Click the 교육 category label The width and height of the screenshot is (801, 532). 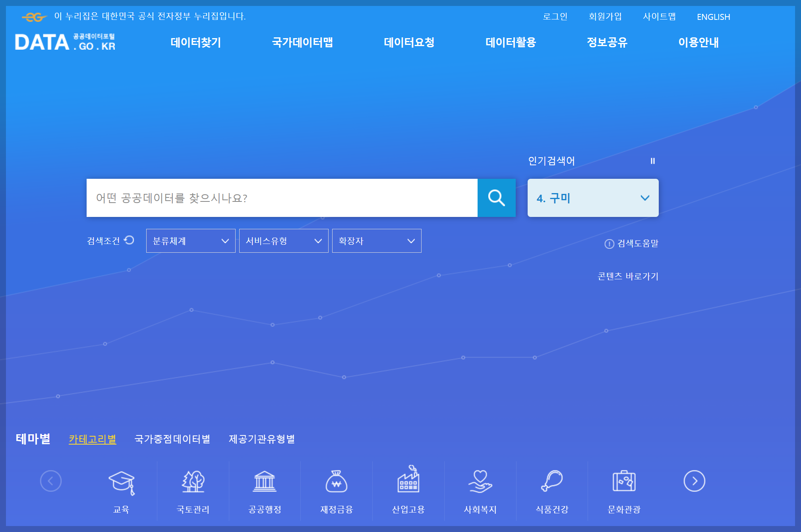coord(122,509)
